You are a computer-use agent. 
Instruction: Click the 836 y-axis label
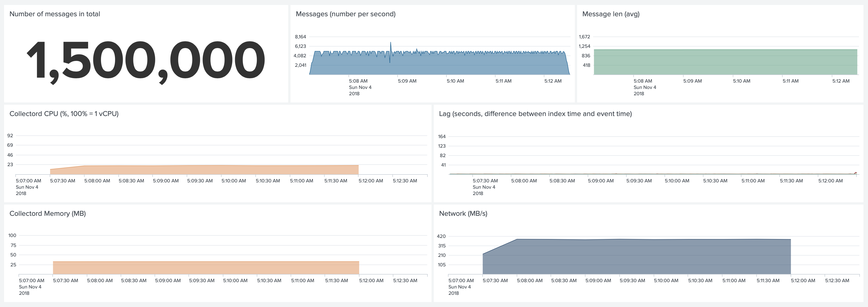(586, 56)
